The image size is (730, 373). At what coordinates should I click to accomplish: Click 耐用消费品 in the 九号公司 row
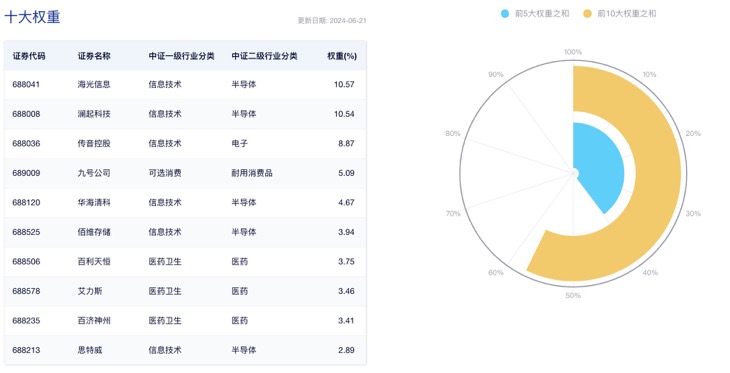[252, 173]
